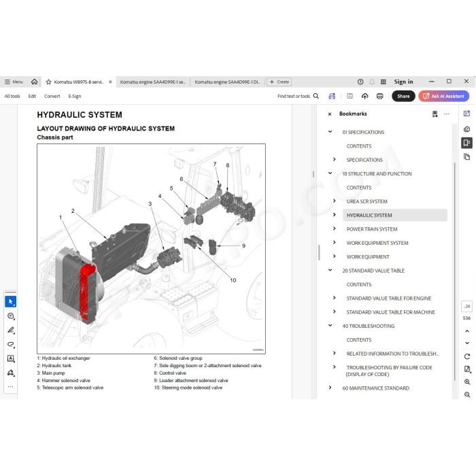This screenshot has width=476, height=476.
Task: Open the notifications bell icon
Action: tap(372, 82)
